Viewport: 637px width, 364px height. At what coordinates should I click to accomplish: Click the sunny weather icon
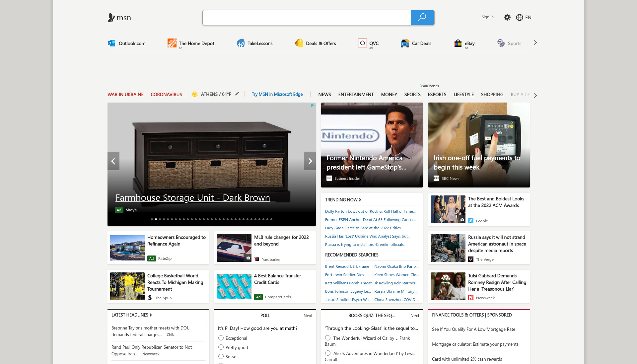pos(195,94)
